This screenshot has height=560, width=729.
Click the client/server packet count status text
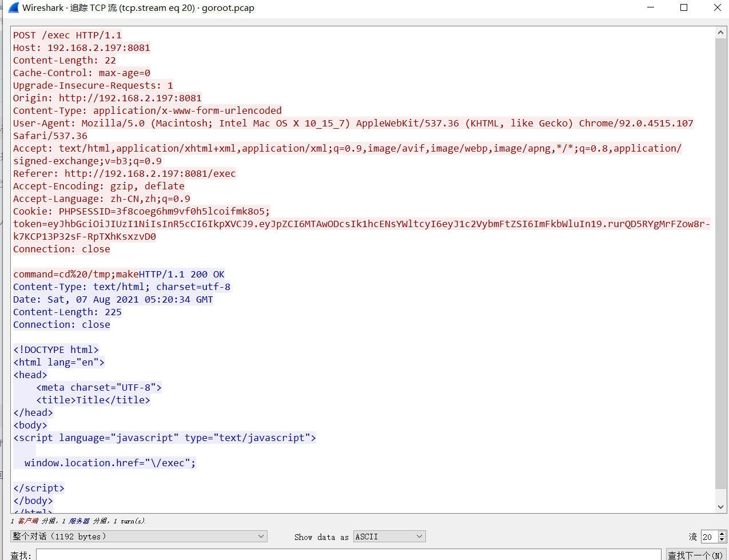pyautogui.click(x=78, y=521)
